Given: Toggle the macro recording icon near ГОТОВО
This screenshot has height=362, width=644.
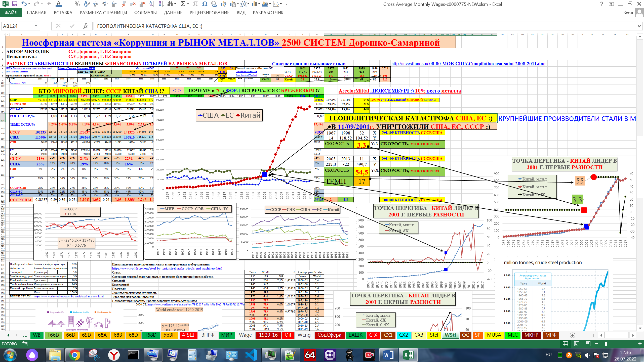Looking at the screenshot, I should pyautogui.click(x=25, y=344).
